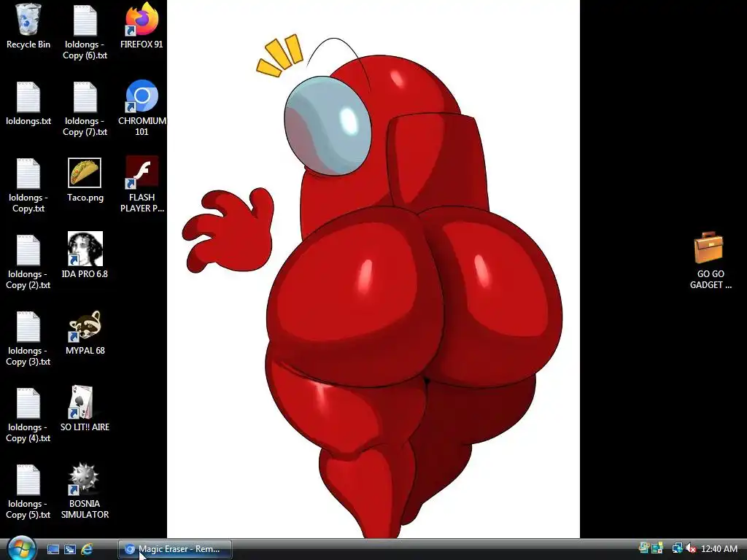Screen dimensions: 747x560
Task: Click the second tray icon beside network
Action: point(657,548)
